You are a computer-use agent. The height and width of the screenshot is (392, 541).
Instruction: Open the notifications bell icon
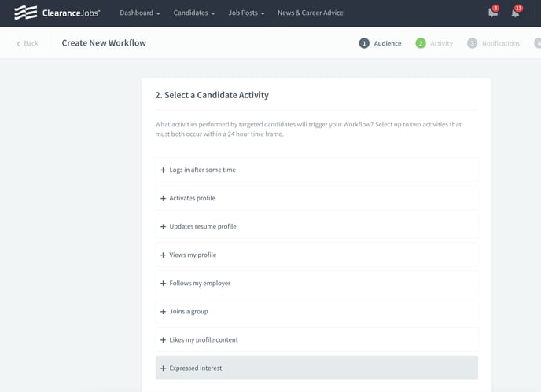(515, 13)
